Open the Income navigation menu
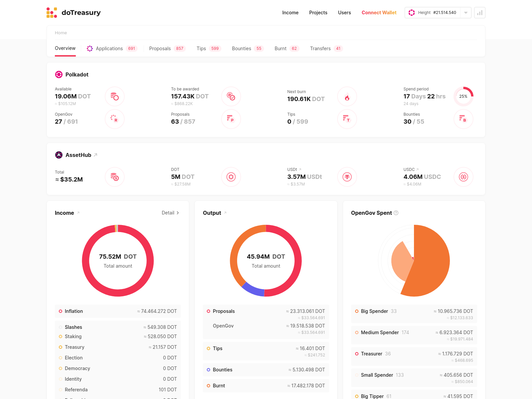The width and height of the screenshot is (532, 399). pos(290,13)
